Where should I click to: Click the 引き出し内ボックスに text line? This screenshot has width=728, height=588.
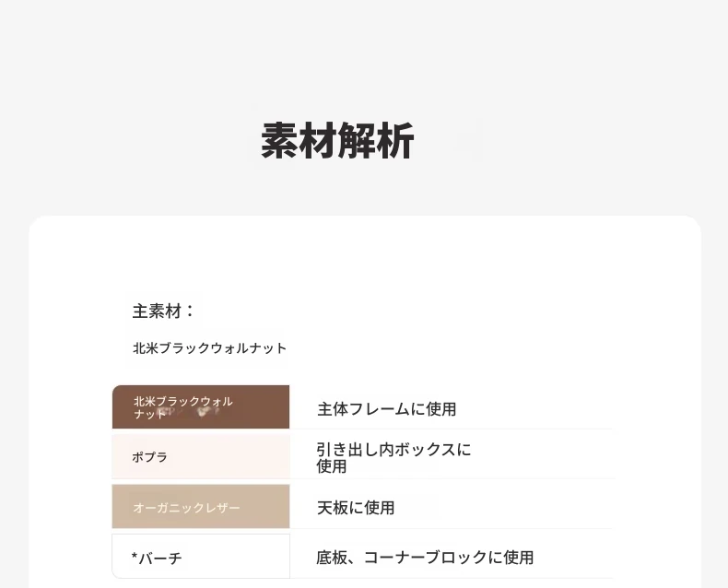393,450
